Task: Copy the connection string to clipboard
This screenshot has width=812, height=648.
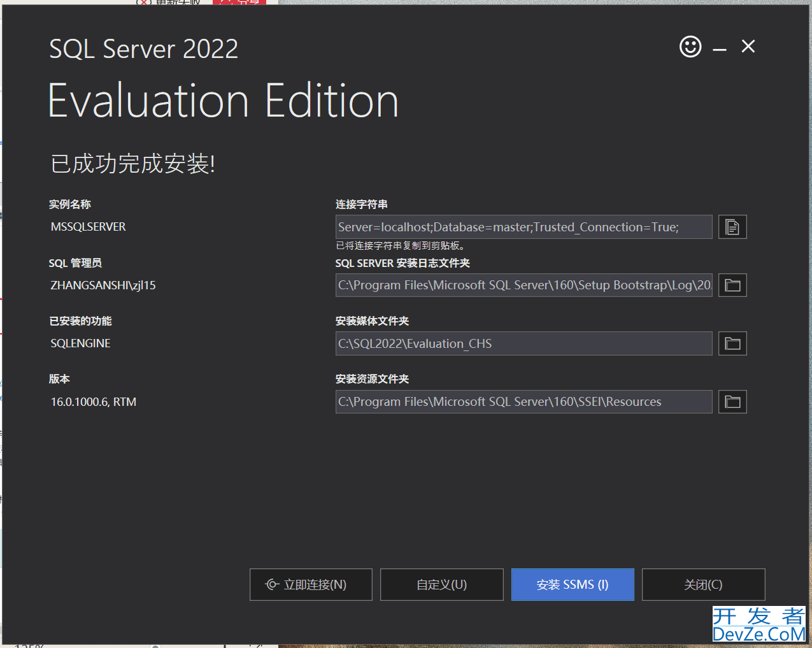Action: click(x=732, y=227)
